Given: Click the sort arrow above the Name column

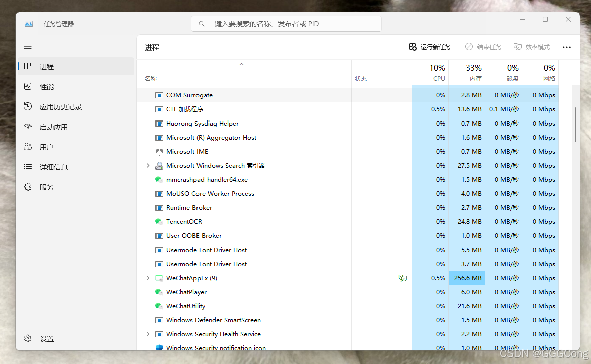Looking at the screenshot, I should point(242,64).
